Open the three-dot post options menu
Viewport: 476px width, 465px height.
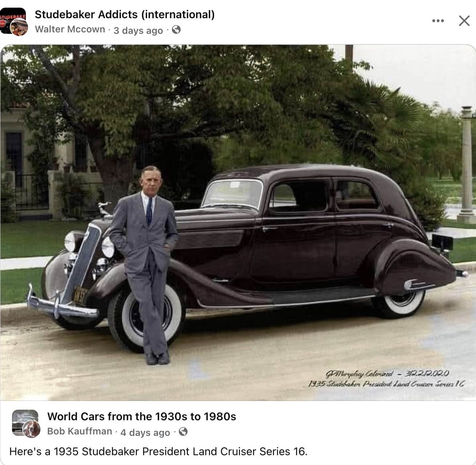(438, 21)
